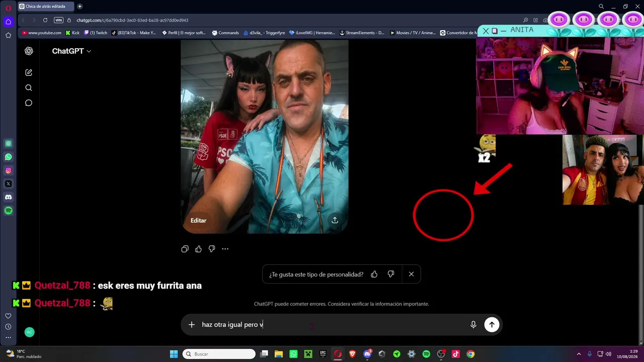Give a thumbs up to the image response
The width and height of the screenshot is (644, 362).
198,249
